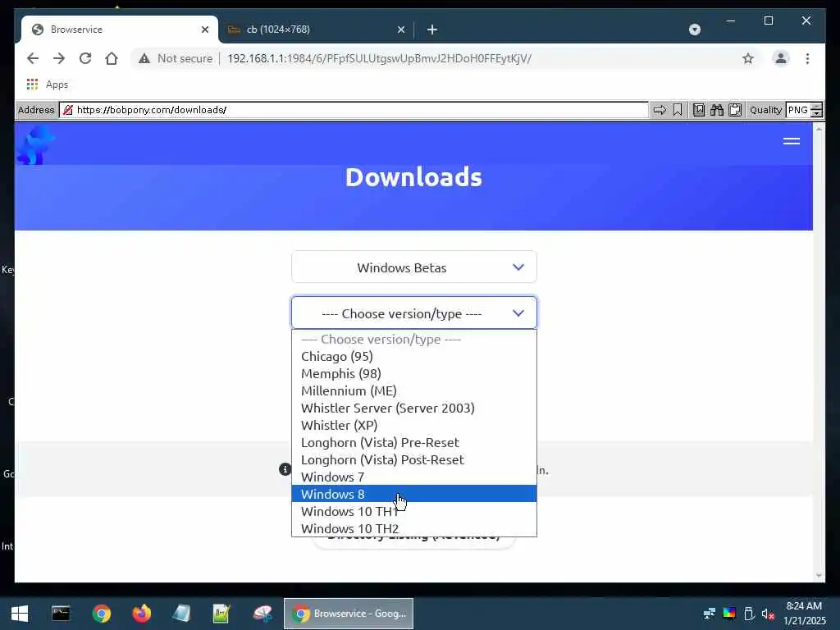Screen dimensions: 840x630
Task: Click the Browservice Address field
Action: tap(354, 110)
